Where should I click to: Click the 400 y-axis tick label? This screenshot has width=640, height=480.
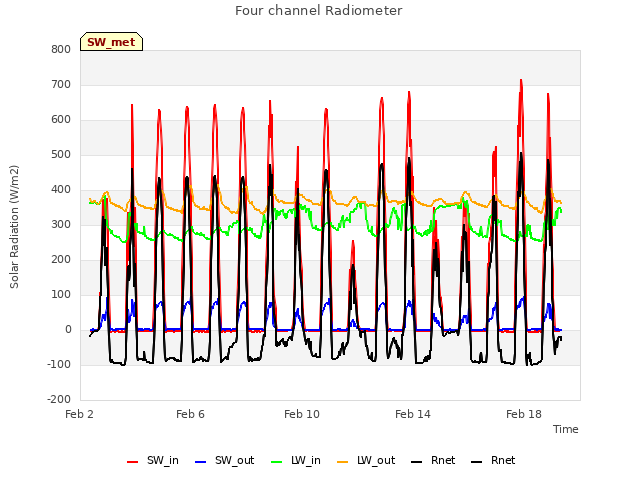[x=61, y=190]
